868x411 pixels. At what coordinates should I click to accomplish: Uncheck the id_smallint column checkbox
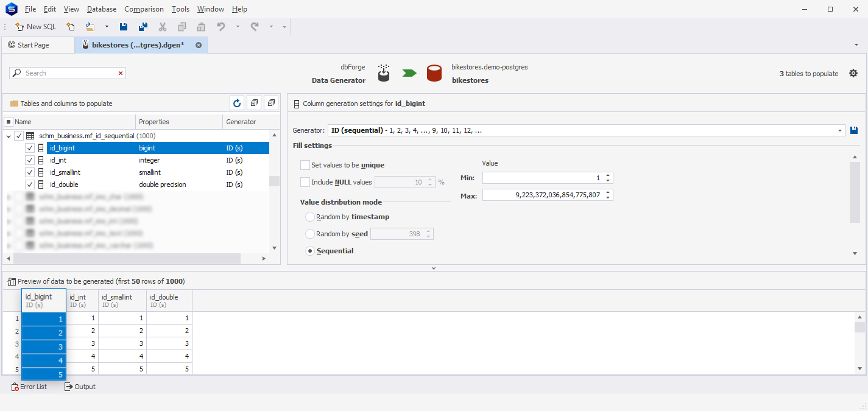30,172
